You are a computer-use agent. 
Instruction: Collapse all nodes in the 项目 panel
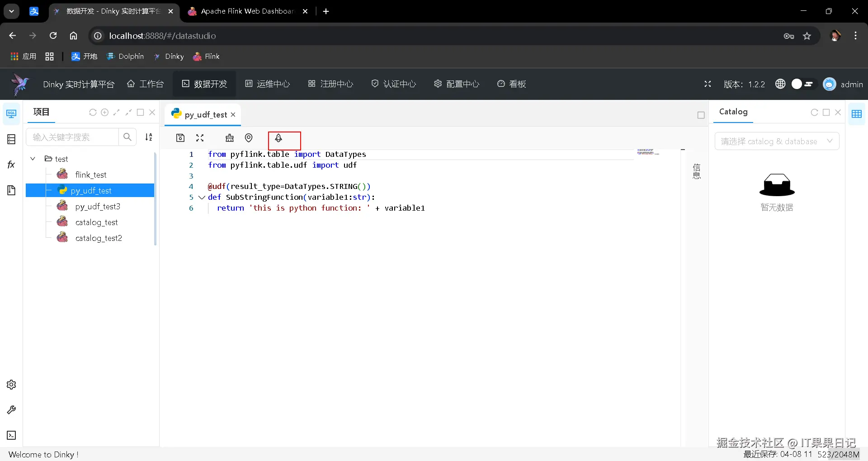[x=128, y=113]
